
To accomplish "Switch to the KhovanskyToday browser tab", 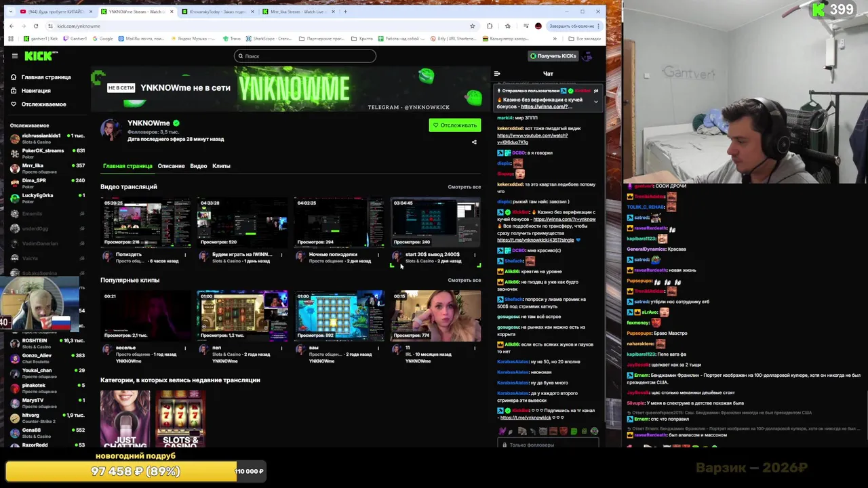I will coord(216,12).
